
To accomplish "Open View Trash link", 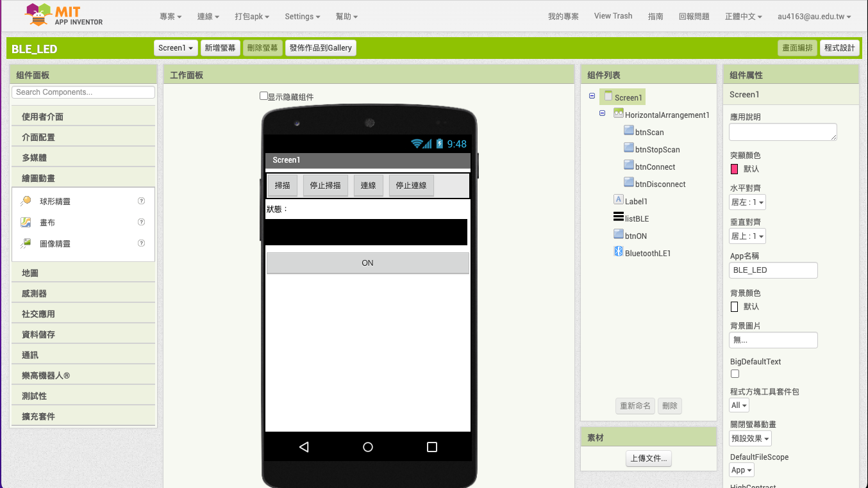I will (x=613, y=16).
